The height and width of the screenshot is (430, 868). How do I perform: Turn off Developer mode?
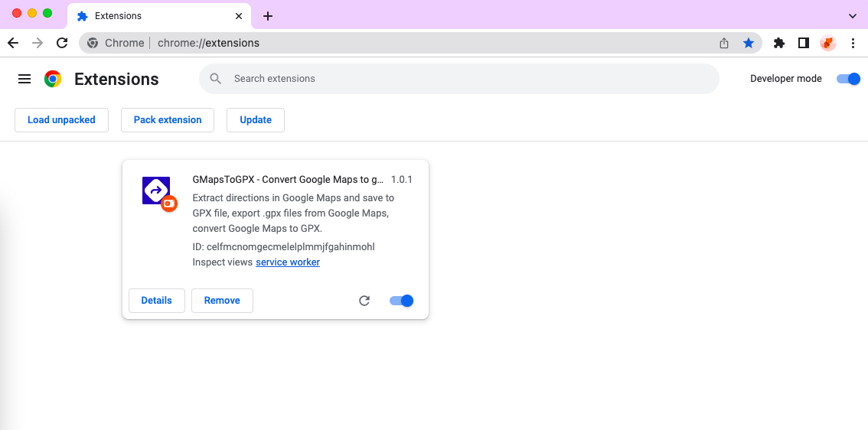click(x=849, y=79)
